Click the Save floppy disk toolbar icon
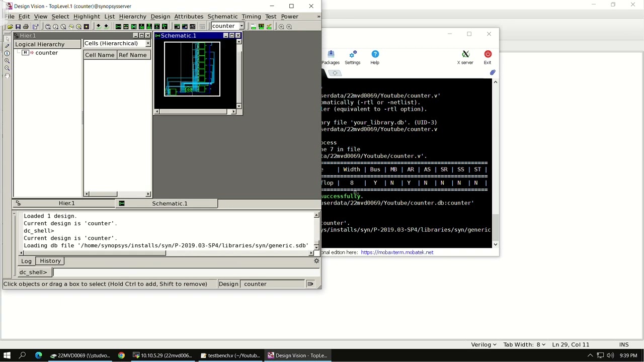The width and height of the screenshot is (644, 362). (x=18, y=27)
